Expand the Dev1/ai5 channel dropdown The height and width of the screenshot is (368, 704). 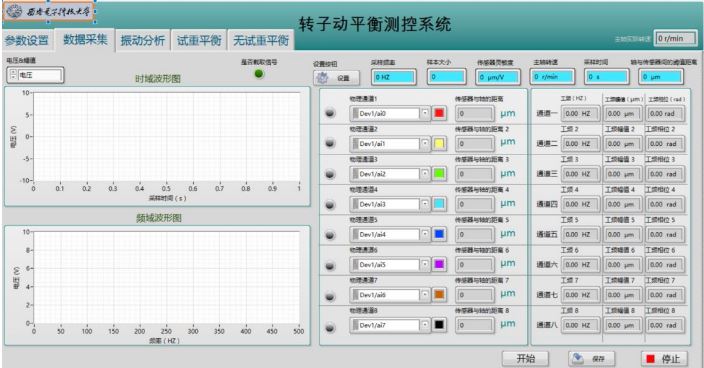tap(425, 264)
